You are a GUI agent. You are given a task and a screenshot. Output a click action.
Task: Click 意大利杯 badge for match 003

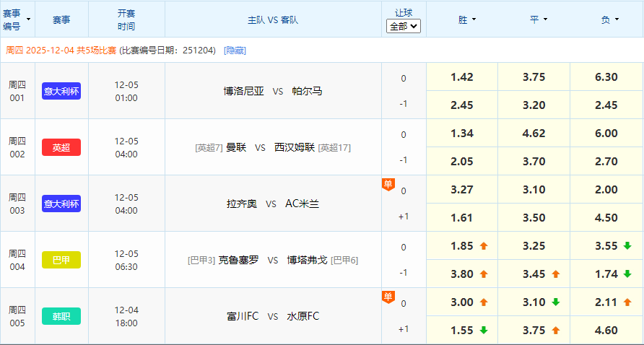click(x=61, y=204)
